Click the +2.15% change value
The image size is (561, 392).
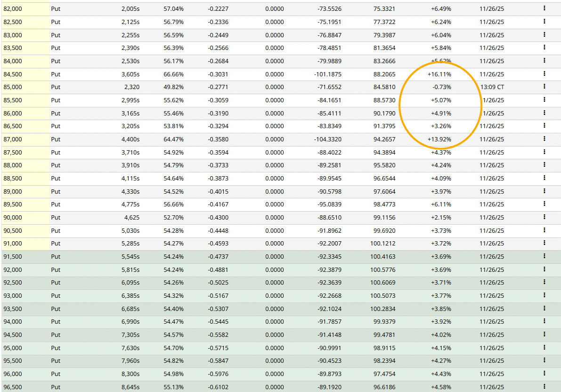pos(441,218)
